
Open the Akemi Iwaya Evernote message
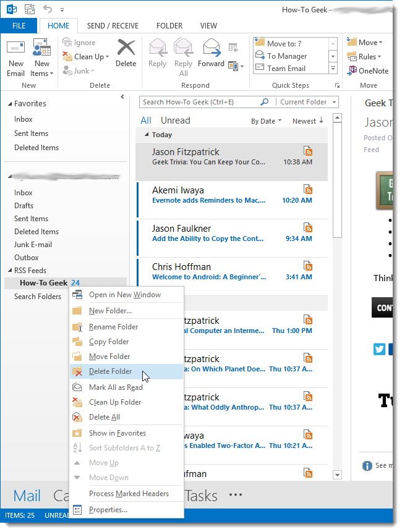[x=233, y=200]
